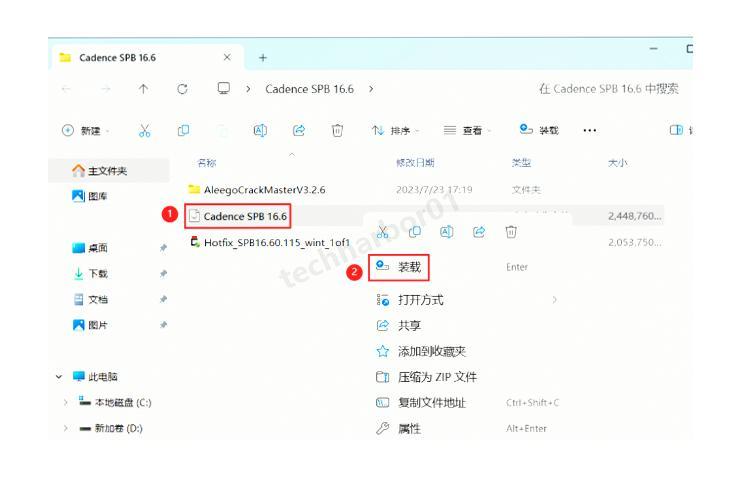
Task: Click copy icon in the context menu
Action: [414, 232]
